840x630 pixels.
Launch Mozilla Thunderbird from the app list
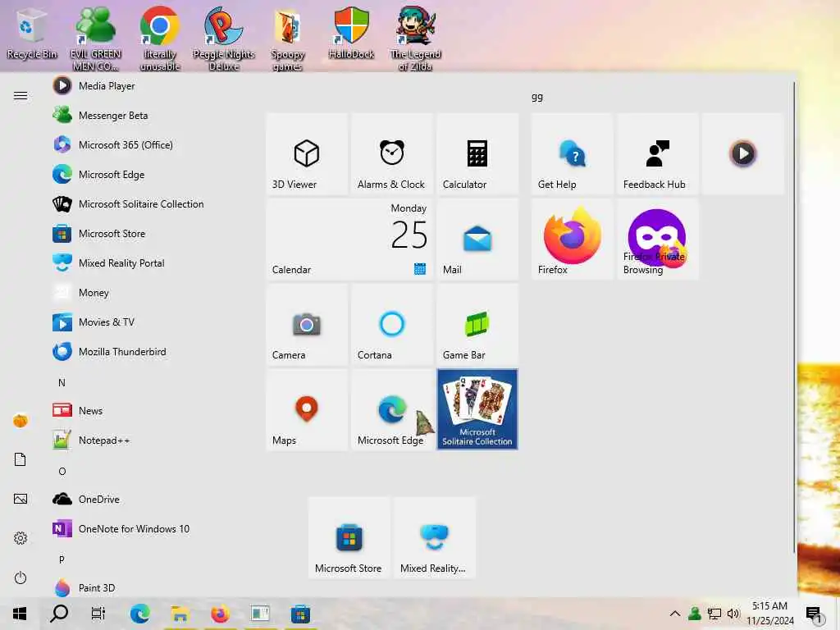click(150, 352)
